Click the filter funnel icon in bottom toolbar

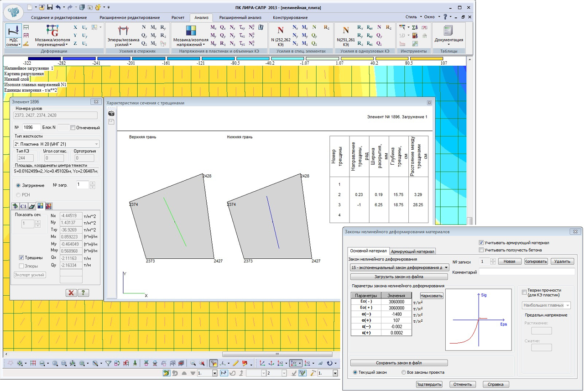109,363
